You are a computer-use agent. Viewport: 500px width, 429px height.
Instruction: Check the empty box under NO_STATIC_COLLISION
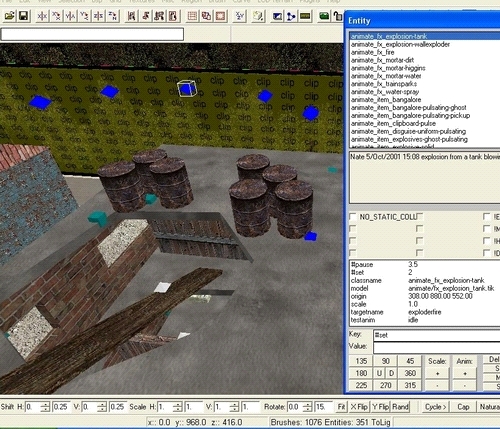pyautogui.click(x=353, y=229)
